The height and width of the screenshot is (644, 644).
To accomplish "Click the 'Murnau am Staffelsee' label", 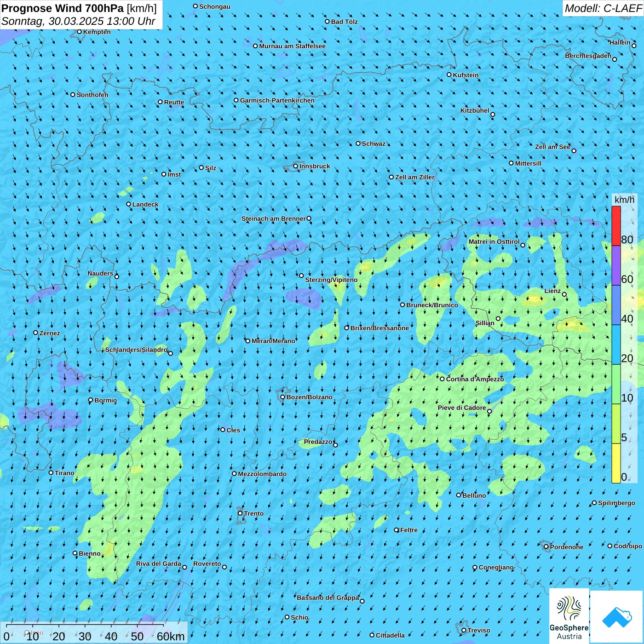I will pyautogui.click(x=292, y=46).
